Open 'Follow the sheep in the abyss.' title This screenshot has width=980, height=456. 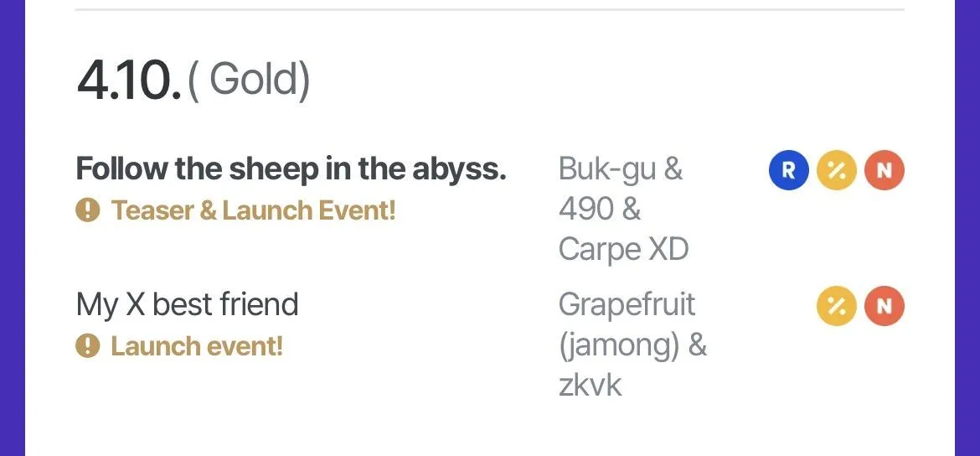291,169
